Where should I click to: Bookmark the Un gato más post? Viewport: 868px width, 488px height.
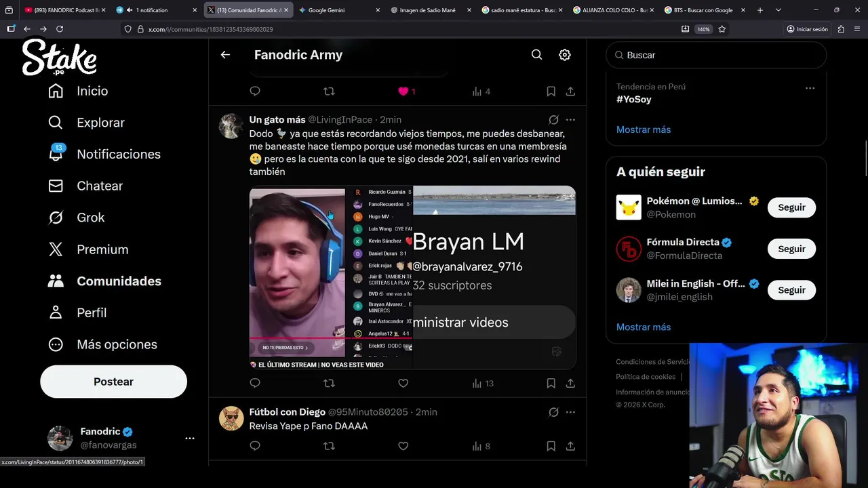[x=551, y=383]
